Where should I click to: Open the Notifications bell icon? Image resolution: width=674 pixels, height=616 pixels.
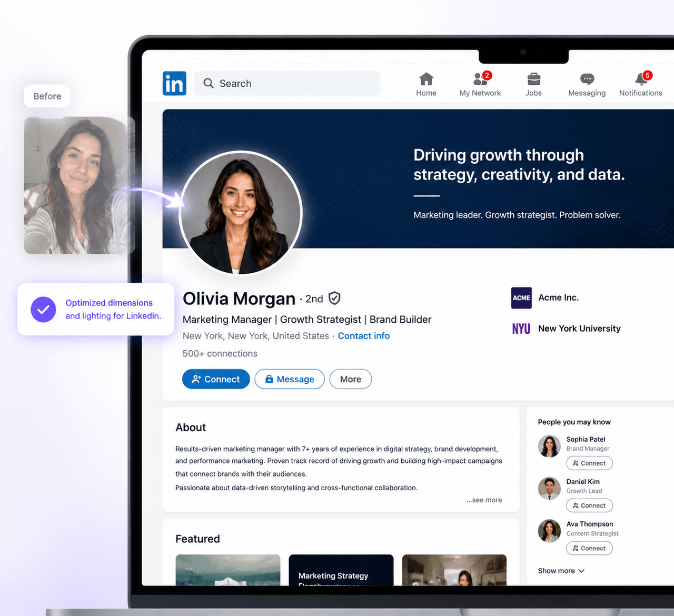[641, 79]
